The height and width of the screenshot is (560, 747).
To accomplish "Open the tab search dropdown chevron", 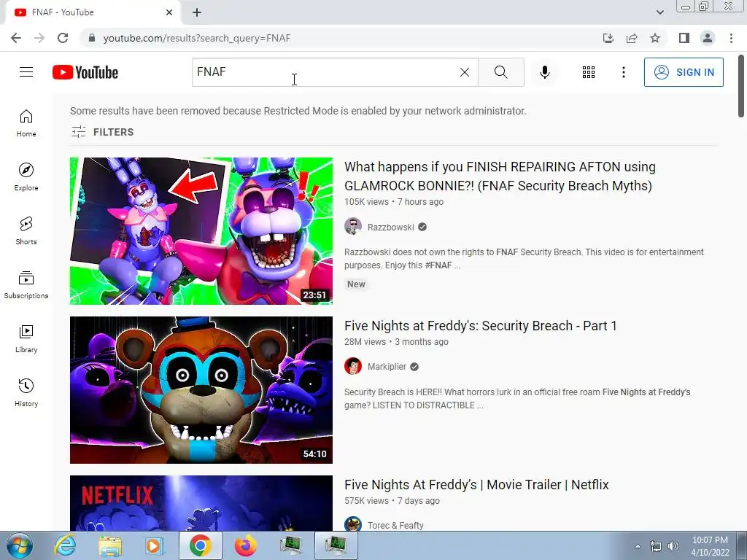I will coord(659,12).
